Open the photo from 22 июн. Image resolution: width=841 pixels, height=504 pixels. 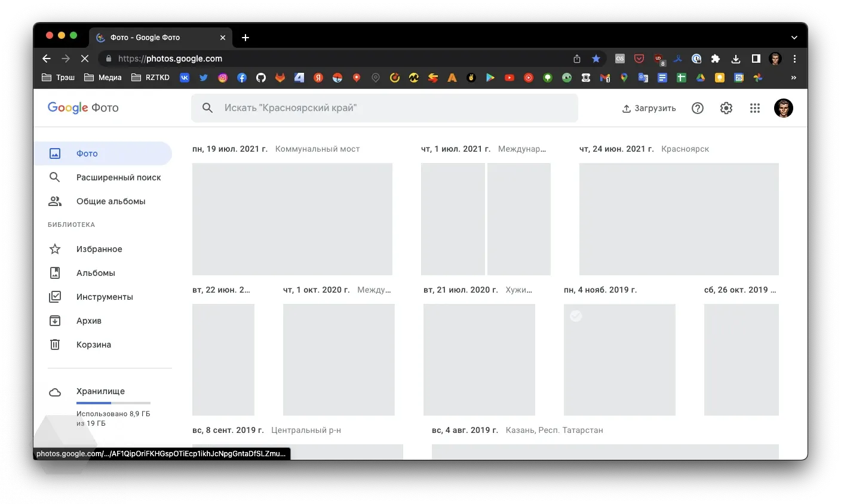223,359
